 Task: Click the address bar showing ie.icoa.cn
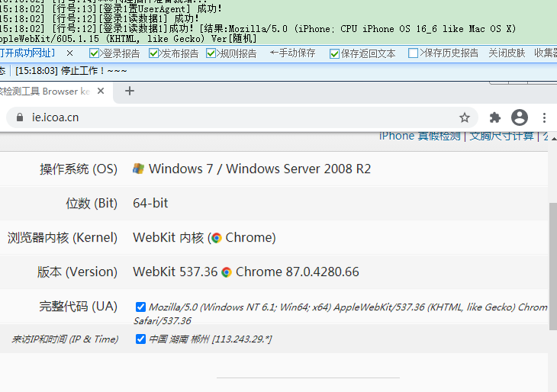[229, 117]
